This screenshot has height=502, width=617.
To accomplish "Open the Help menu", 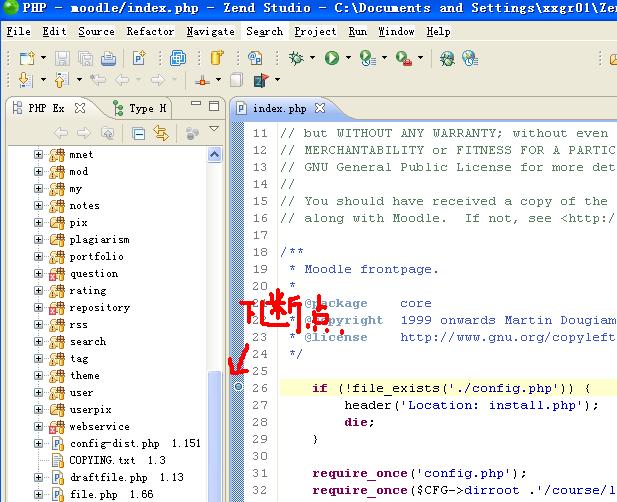I will tap(438, 31).
